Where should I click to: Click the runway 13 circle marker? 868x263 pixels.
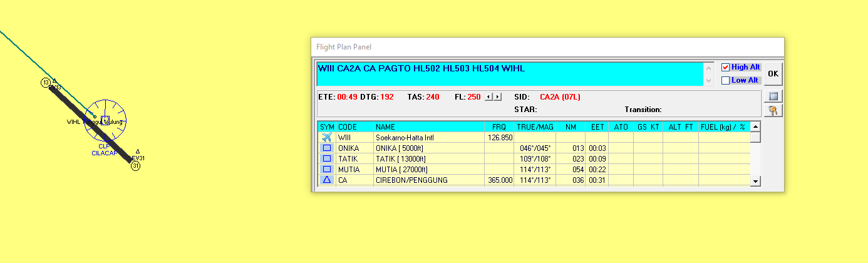click(x=46, y=83)
